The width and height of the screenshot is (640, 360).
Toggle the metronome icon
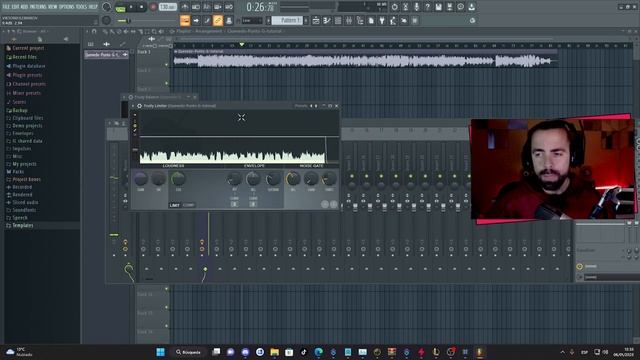tap(185, 7)
